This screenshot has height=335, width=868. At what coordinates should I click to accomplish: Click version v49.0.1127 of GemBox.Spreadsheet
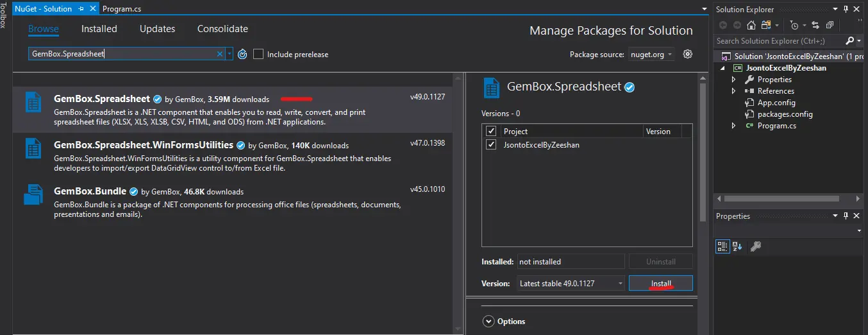click(x=428, y=97)
